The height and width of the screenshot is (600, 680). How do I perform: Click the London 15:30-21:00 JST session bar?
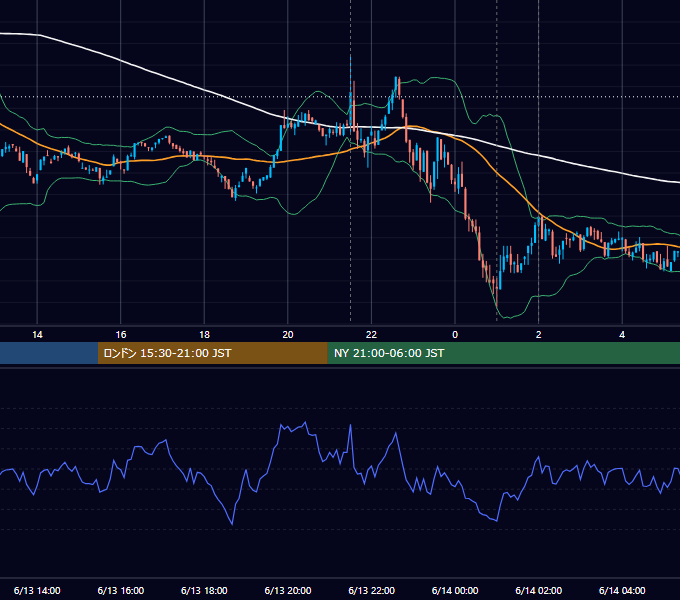point(212,353)
